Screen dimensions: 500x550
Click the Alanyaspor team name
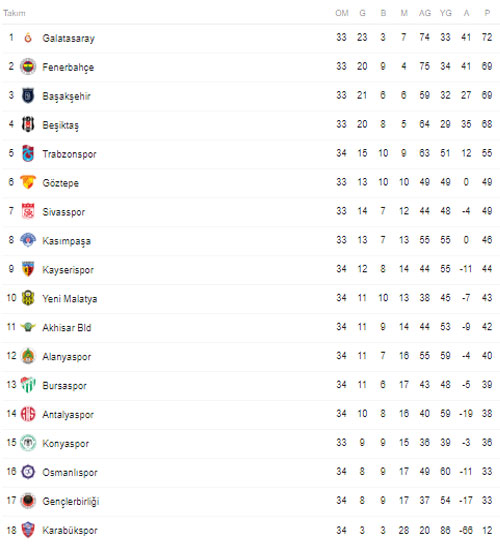pos(67,357)
